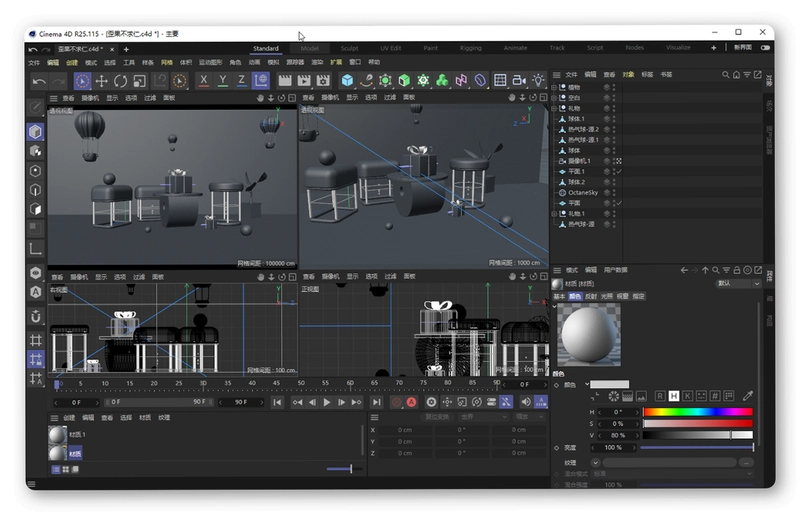Expand the 空白 null object
Screen dimensions: 800x515
(554, 97)
